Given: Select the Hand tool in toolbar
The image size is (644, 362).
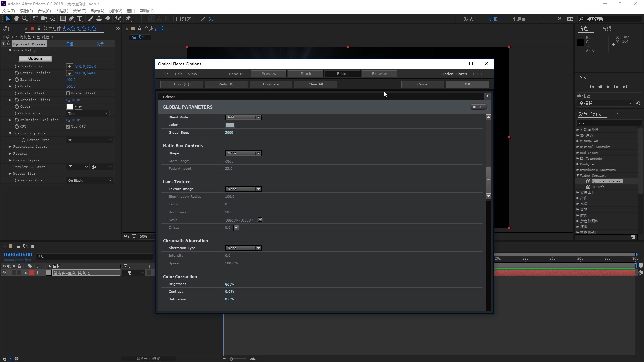Looking at the screenshot, I should [16, 19].
